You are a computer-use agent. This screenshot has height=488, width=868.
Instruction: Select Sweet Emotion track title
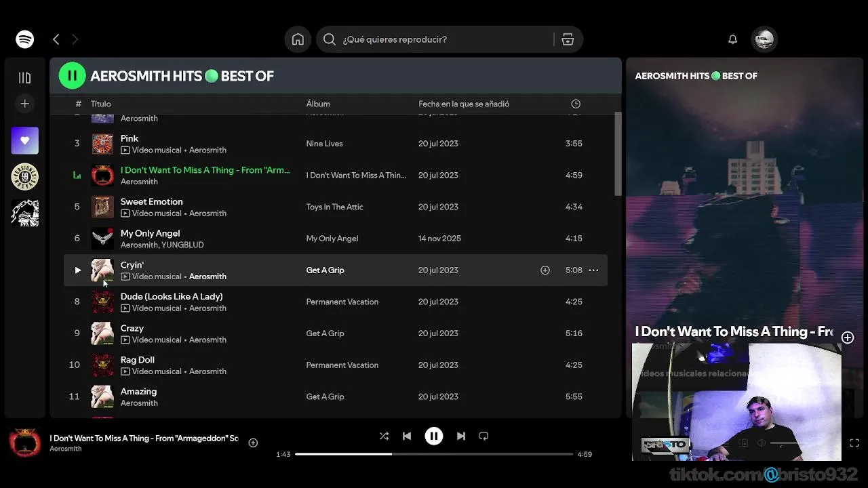pyautogui.click(x=152, y=201)
